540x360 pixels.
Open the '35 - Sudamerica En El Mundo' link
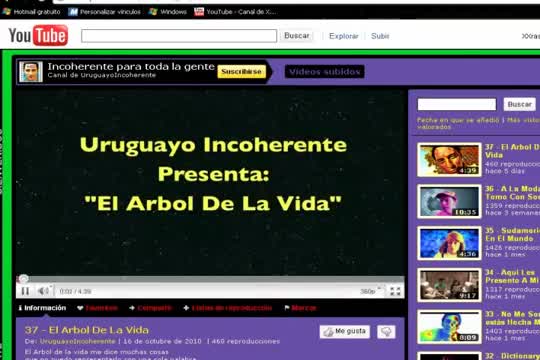pyautogui.click(x=512, y=235)
